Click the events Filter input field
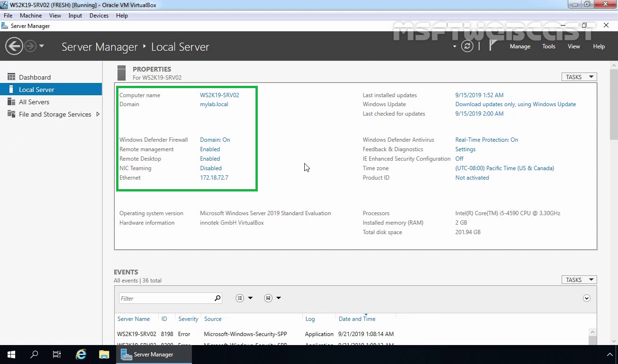 click(166, 298)
